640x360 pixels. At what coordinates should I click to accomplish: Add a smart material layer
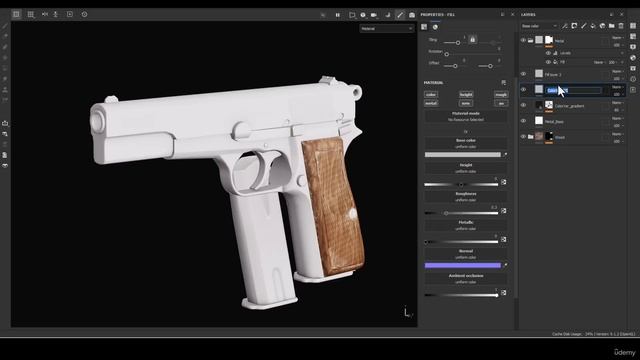(602, 26)
